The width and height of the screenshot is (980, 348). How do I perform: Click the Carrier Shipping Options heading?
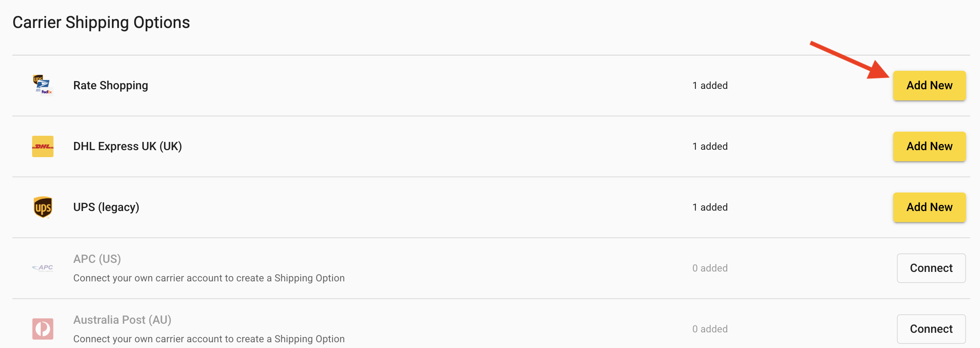point(101,23)
